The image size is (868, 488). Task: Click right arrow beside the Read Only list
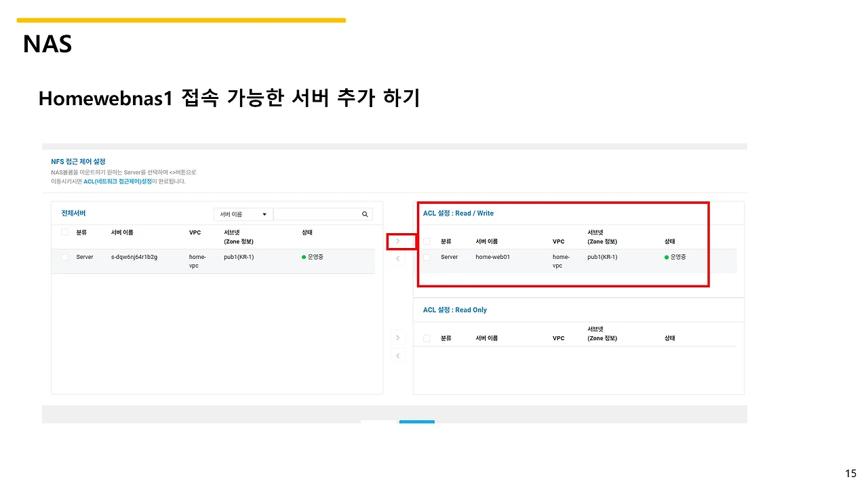[x=397, y=338]
